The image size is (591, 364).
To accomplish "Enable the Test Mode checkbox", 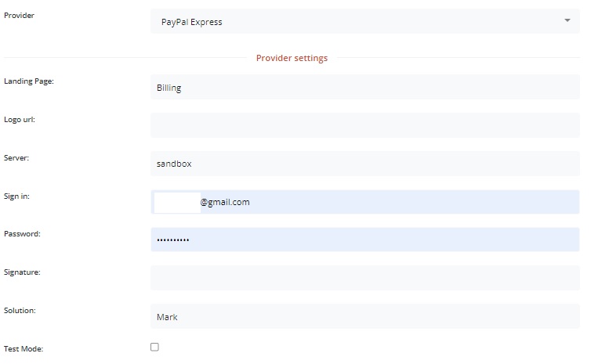I will 154,347.
